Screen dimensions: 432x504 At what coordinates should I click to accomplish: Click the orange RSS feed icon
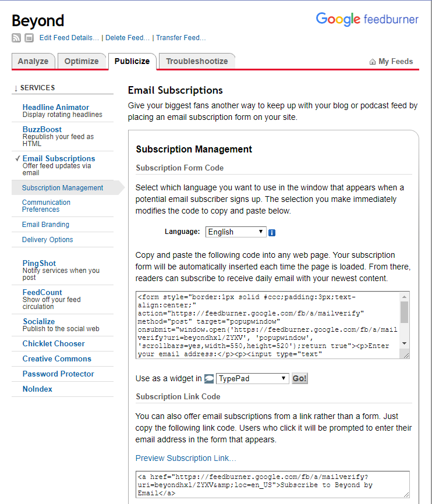click(16, 38)
